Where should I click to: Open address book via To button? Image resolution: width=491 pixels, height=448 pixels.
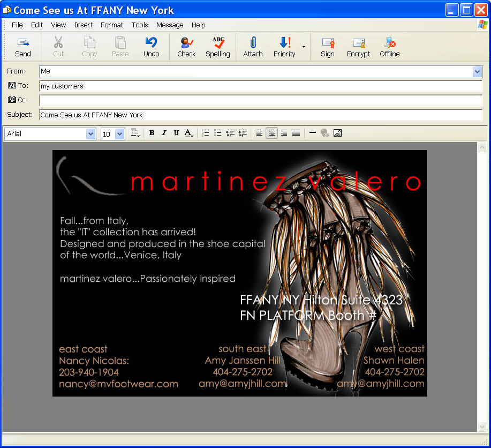(x=18, y=86)
